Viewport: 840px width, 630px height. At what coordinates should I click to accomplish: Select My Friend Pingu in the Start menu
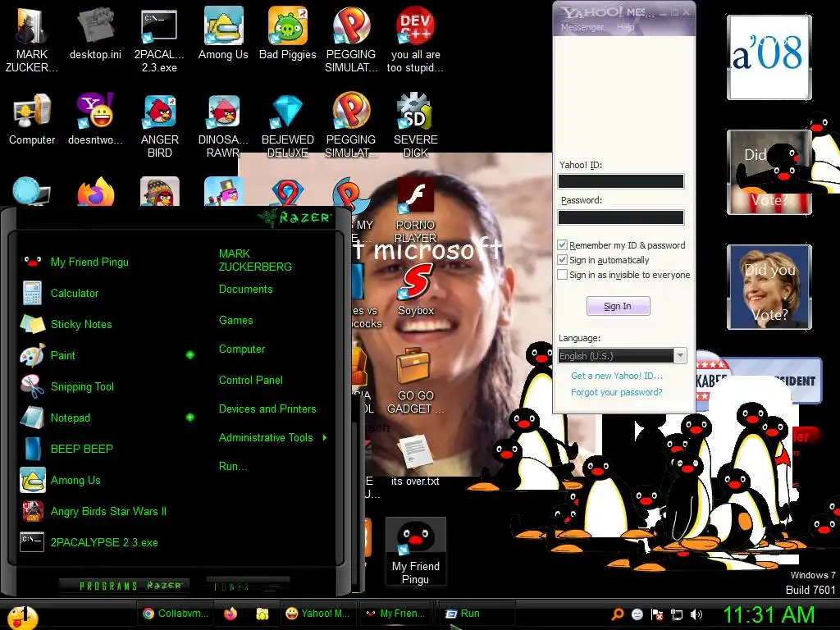point(89,262)
